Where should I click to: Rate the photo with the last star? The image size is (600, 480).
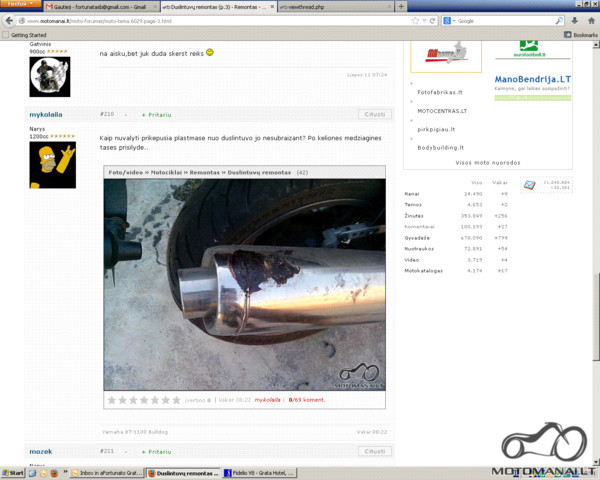pos(176,400)
